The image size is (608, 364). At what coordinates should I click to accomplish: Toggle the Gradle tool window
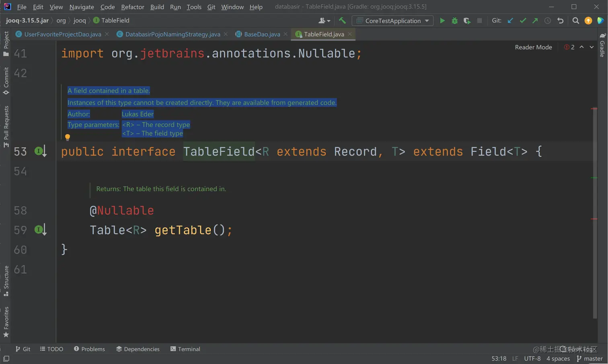[602, 45]
